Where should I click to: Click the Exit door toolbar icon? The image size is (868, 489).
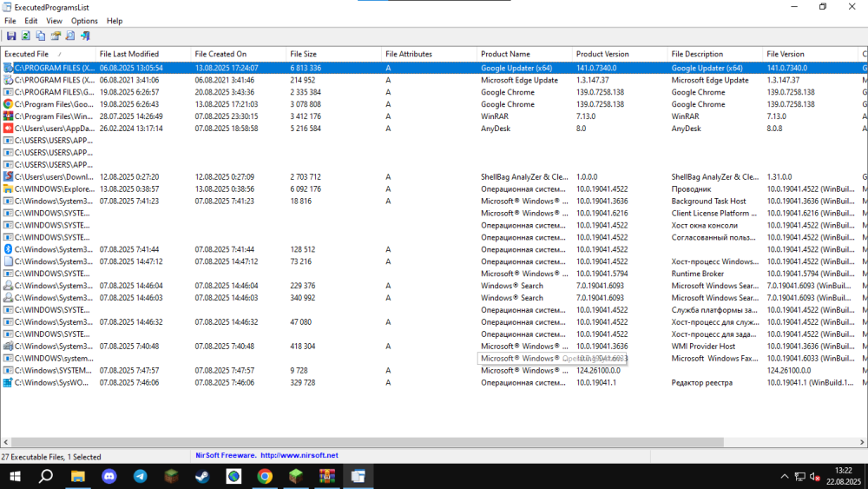point(85,36)
